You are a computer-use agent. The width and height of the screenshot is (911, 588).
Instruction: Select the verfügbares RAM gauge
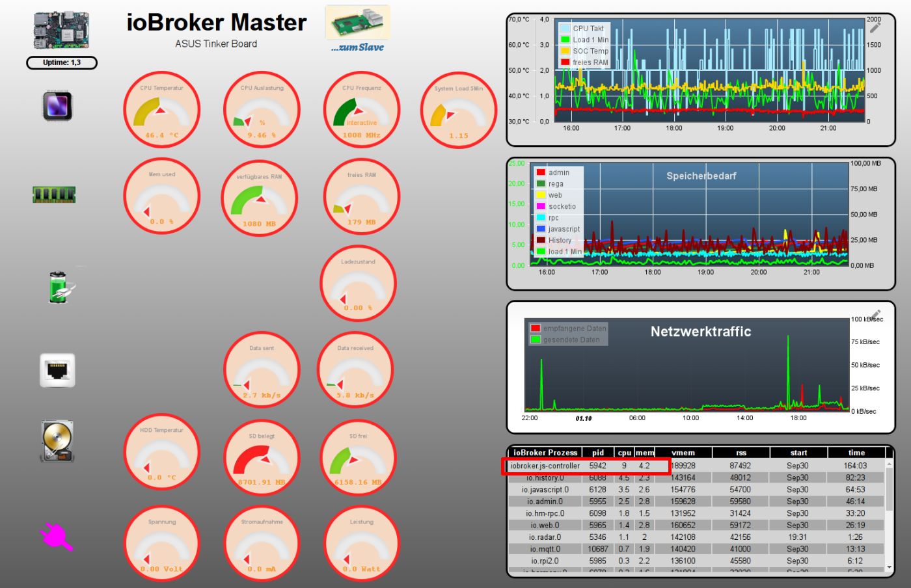260,198
